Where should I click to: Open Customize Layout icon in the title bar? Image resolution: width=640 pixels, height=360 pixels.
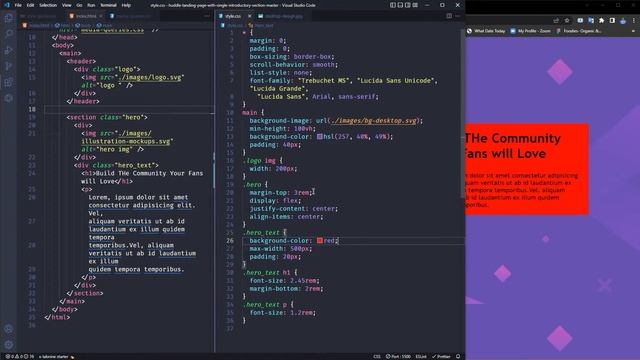(x=415, y=5)
